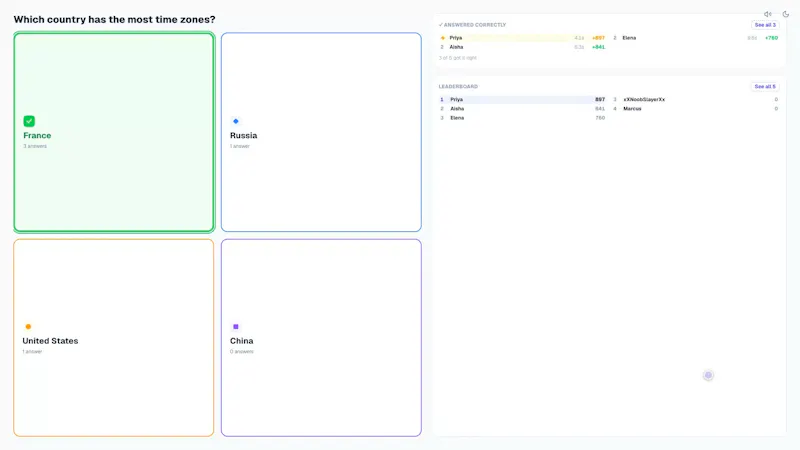800x450 pixels.
Task: Click the Leaderboard heading
Action: pos(458,87)
